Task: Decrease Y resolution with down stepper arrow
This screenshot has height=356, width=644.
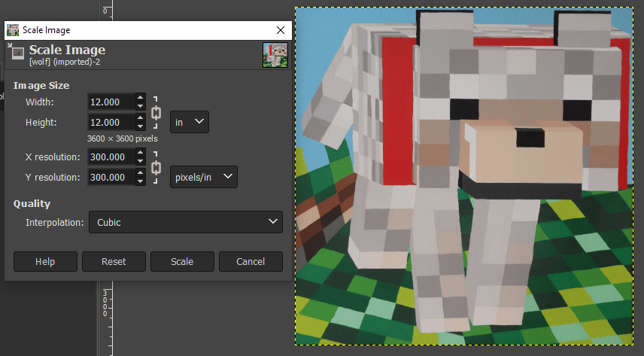Action: click(x=141, y=181)
